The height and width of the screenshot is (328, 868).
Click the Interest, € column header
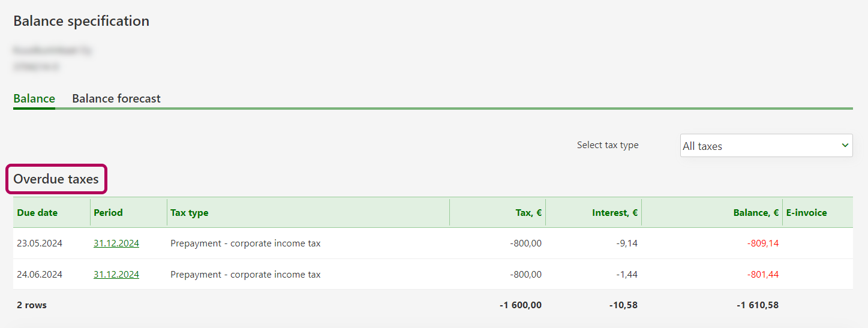[x=614, y=212]
